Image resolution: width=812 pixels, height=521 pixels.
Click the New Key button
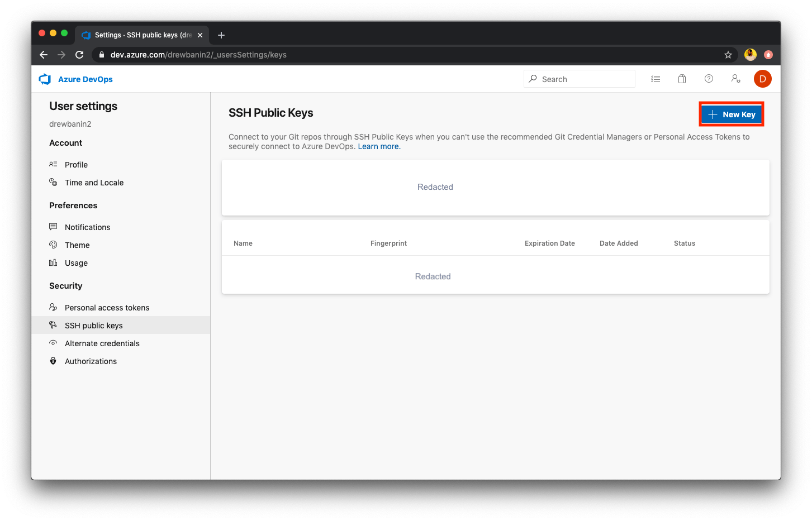click(731, 114)
